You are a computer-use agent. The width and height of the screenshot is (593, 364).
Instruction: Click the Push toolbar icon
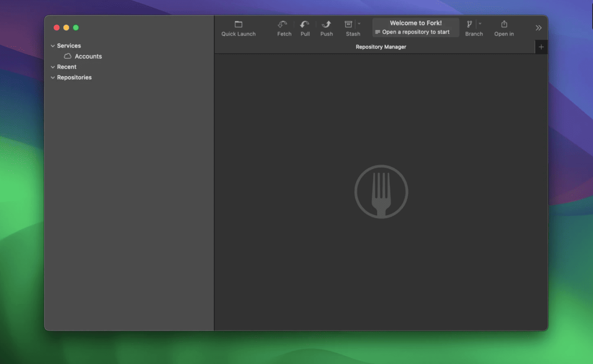pyautogui.click(x=326, y=24)
